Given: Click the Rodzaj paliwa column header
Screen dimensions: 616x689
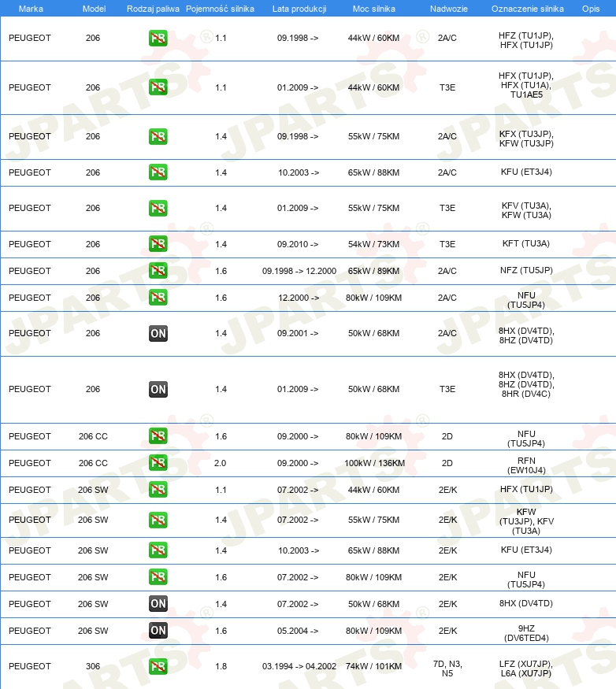Looking at the screenshot, I should pyautogui.click(x=153, y=9).
